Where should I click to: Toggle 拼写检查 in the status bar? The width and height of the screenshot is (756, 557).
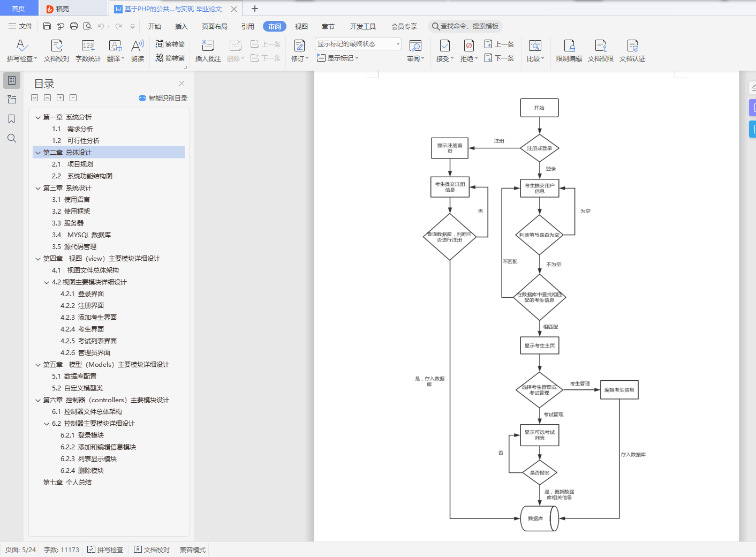coord(105,550)
